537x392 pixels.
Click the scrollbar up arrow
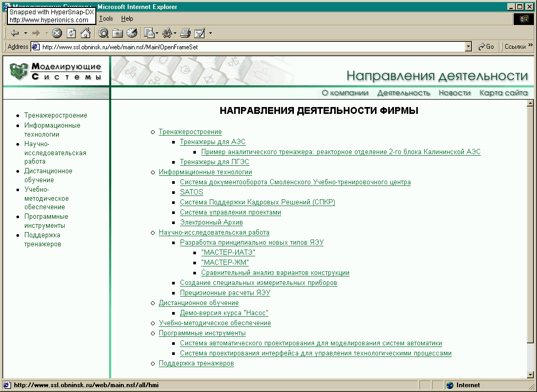(530, 103)
